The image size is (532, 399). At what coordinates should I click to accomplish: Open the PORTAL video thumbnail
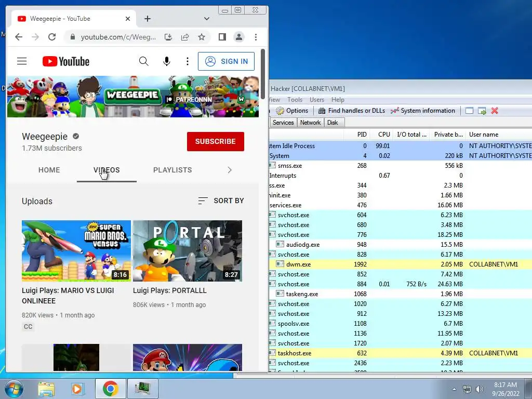(187, 251)
